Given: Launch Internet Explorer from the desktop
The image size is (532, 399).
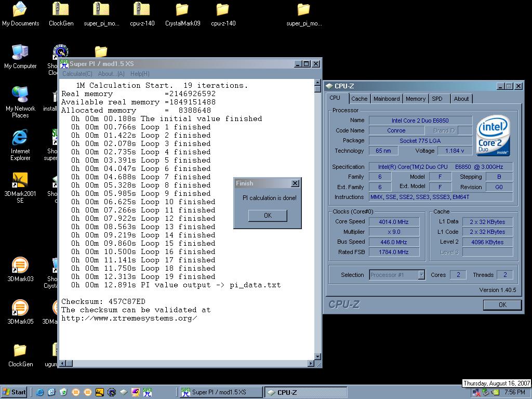Looking at the screenshot, I should (x=20, y=145).
